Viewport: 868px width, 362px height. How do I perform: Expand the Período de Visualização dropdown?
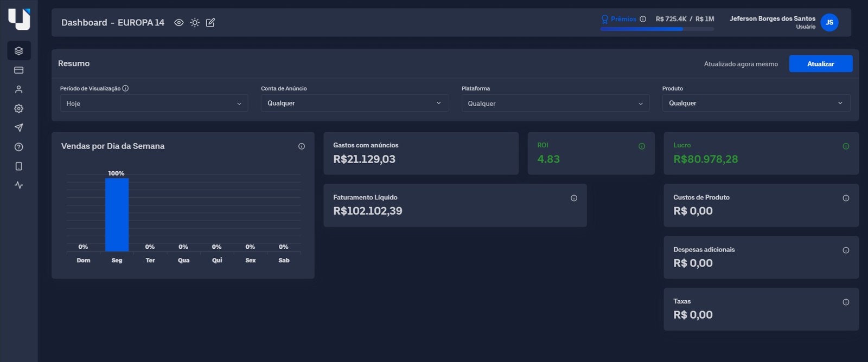click(154, 104)
